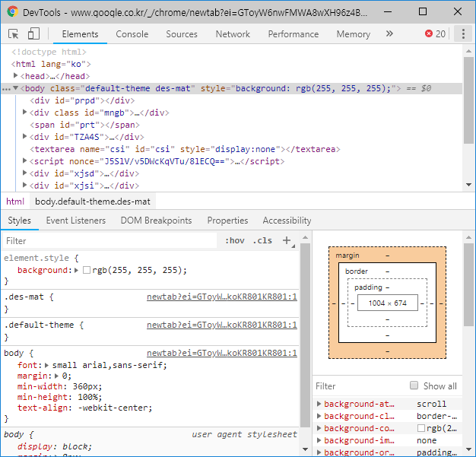The image size is (476, 457).
Task: Click the 1004 × 674 content box
Action: click(x=387, y=303)
